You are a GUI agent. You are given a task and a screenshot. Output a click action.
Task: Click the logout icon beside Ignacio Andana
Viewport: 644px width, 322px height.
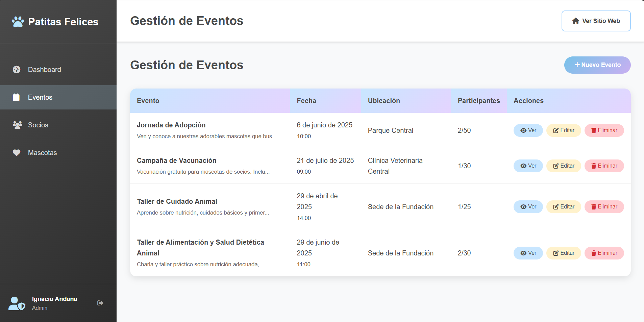(x=100, y=303)
